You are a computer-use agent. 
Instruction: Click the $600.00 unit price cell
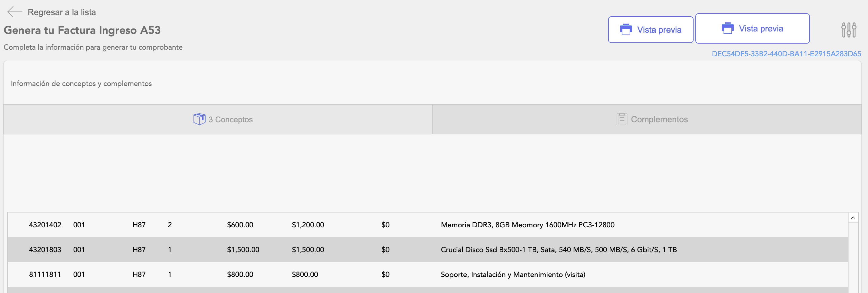click(240, 225)
